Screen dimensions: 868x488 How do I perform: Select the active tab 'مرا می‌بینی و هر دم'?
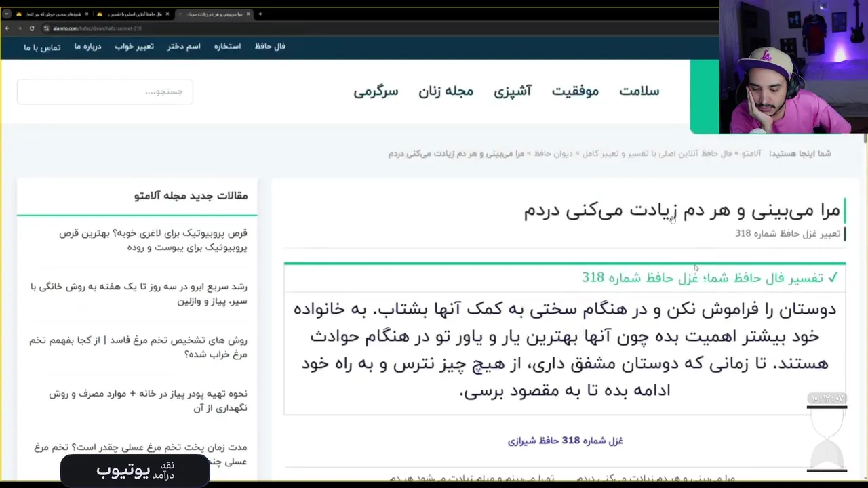pos(214,14)
